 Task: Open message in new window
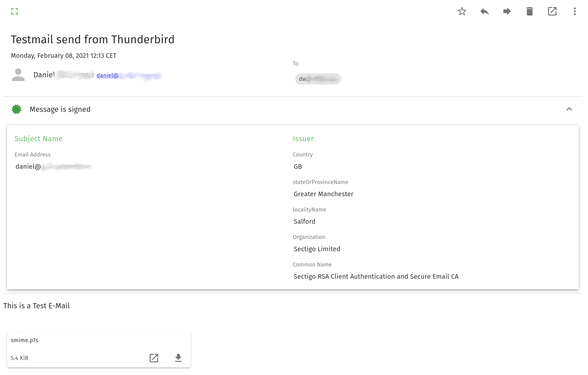(x=552, y=11)
